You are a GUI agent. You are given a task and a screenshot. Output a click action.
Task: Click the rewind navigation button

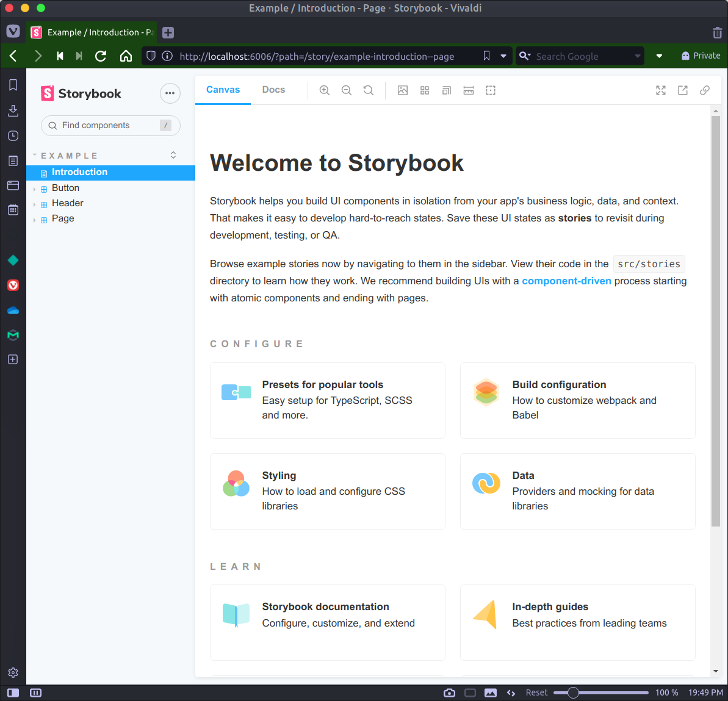pyautogui.click(x=60, y=56)
